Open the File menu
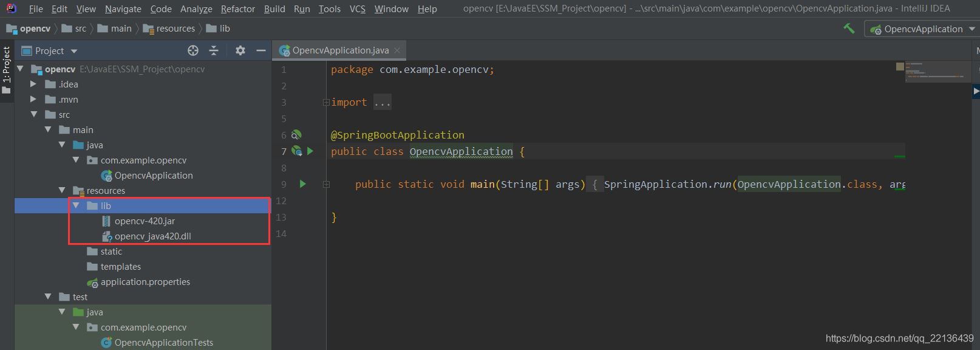Screen dimensions: 980x350 click(x=36, y=9)
